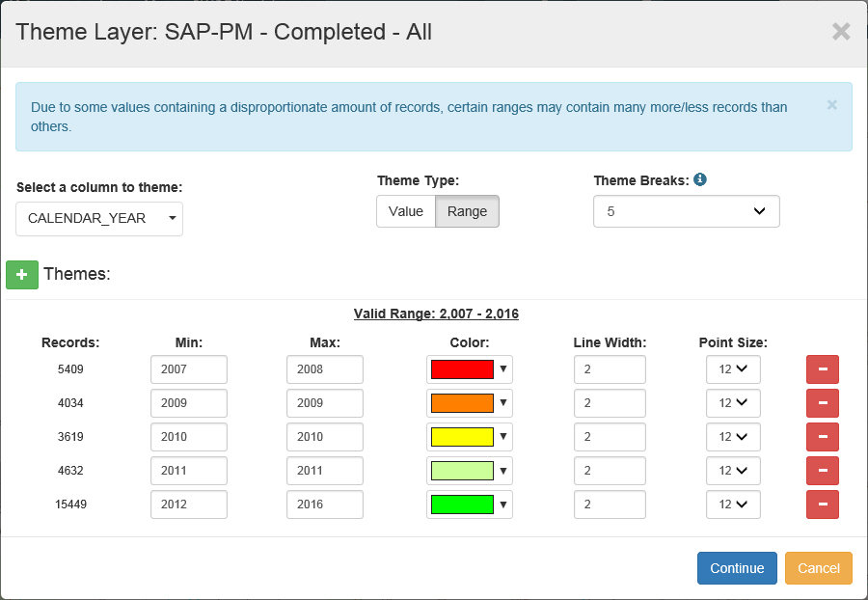The width and height of the screenshot is (868, 600).
Task: Delete the 2009 theme row
Action: coord(822,403)
